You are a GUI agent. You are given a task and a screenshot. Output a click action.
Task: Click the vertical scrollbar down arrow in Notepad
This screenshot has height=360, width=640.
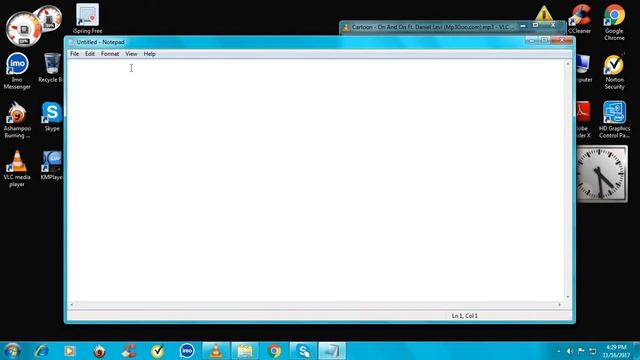[568, 297]
